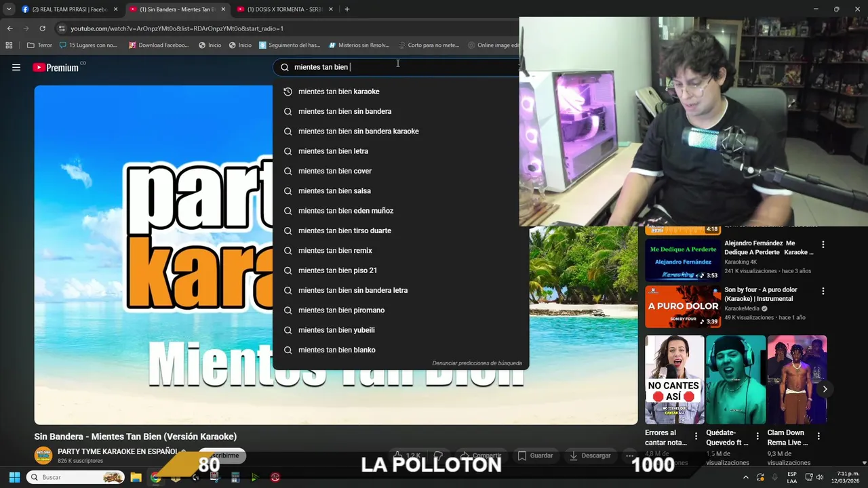Open the Seguimiento del has... bookmark
Image resolution: width=868 pixels, height=488 pixels.
point(289,45)
